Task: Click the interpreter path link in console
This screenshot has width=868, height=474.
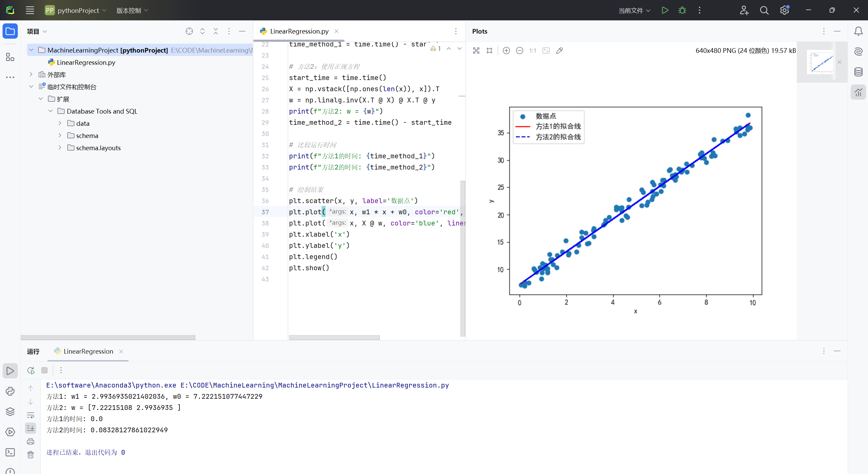Action: 111,385
